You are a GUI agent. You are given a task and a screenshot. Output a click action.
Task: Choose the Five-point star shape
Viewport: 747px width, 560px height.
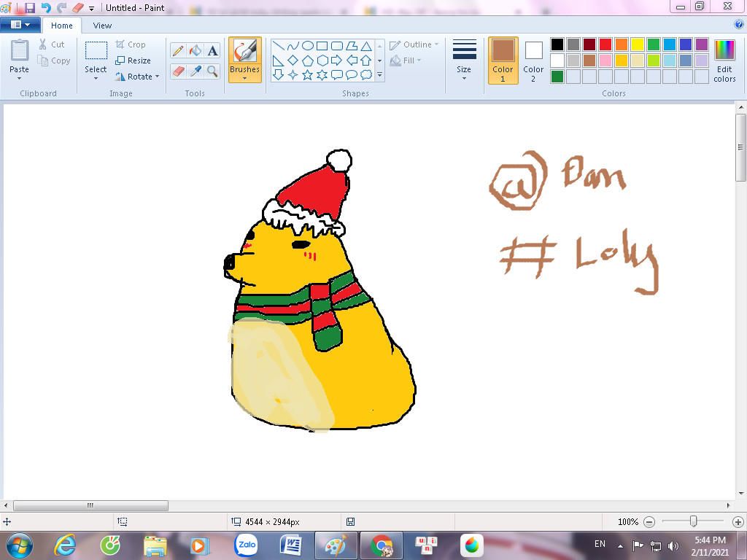(308, 75)
